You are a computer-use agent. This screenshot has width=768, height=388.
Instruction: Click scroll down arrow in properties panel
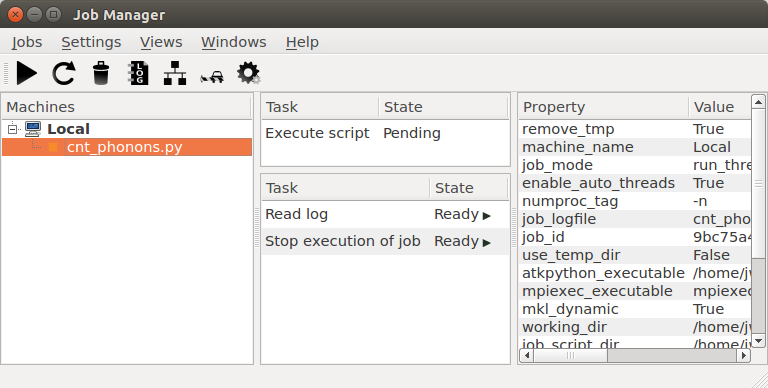tap(758, 340)
